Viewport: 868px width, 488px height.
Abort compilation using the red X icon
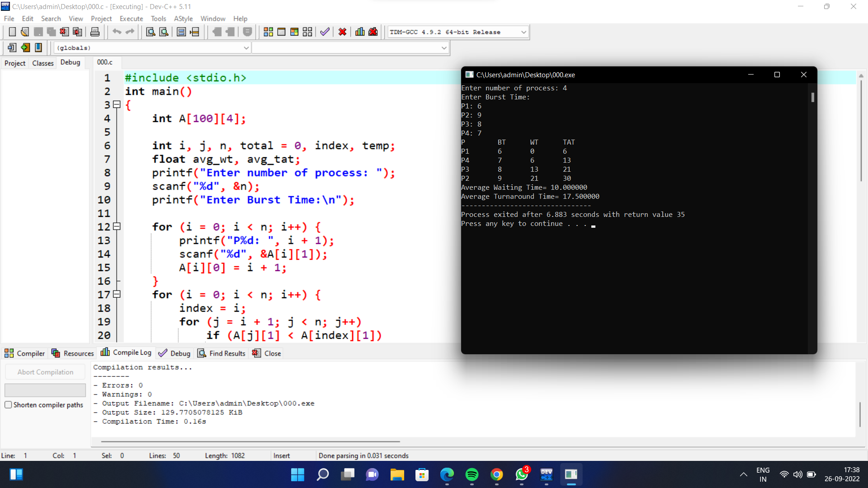(342, 32)
